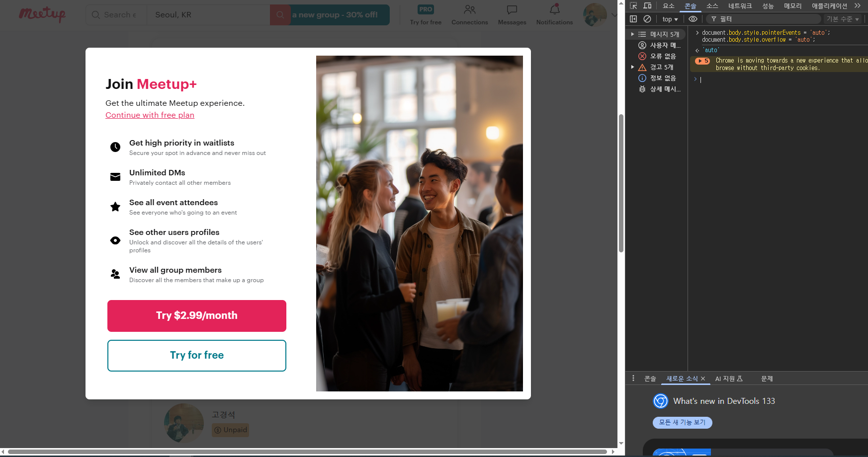Select 정보 없음 in console sidebar
The height and width of the screenshot is (457, 868).
tap(657, 78)
